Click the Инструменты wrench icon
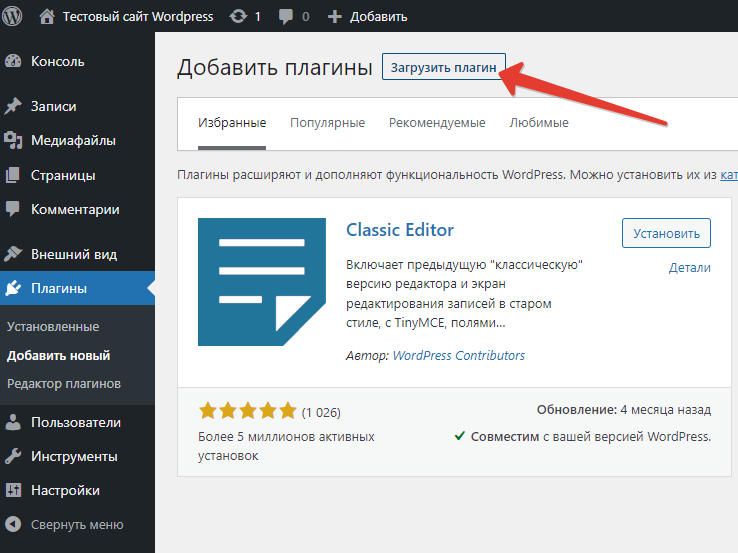 point(13,456)
